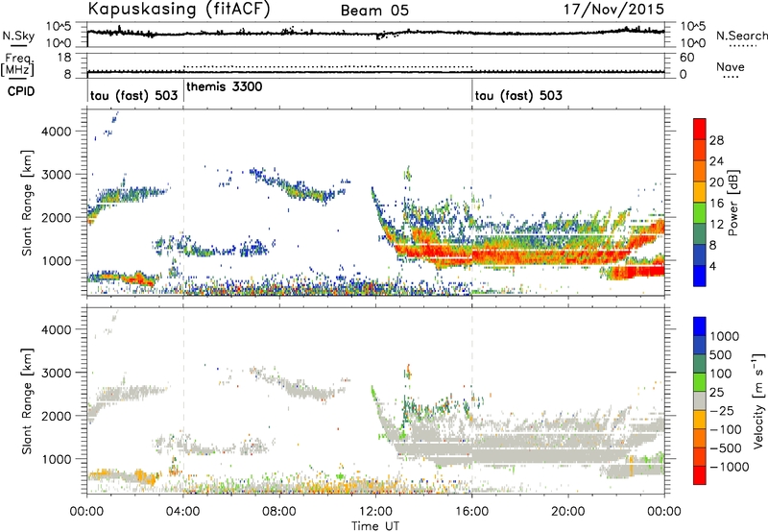Click the date 17/Nov/2015
The width and height of the screenshot is (768, 532).
pyautogui.click(x=613, y=9)
